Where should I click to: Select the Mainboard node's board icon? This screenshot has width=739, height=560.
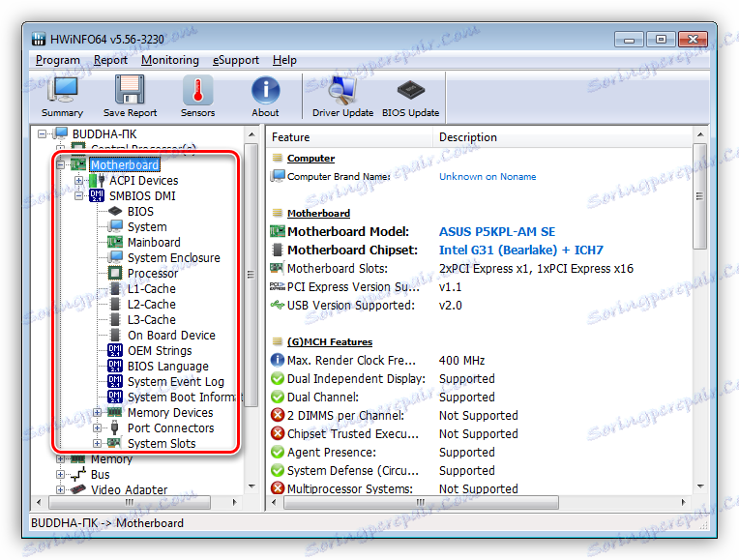115,243
